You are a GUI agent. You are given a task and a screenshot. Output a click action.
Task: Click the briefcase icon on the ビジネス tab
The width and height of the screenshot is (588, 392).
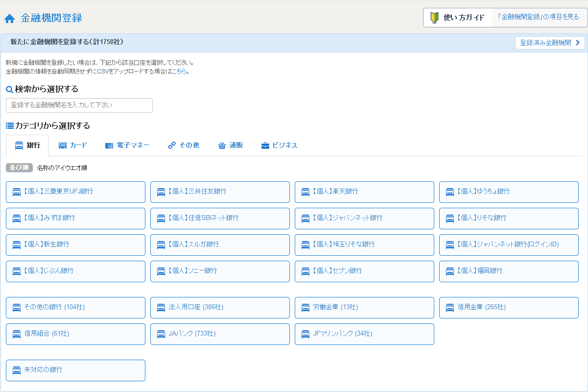click(265, 146)
